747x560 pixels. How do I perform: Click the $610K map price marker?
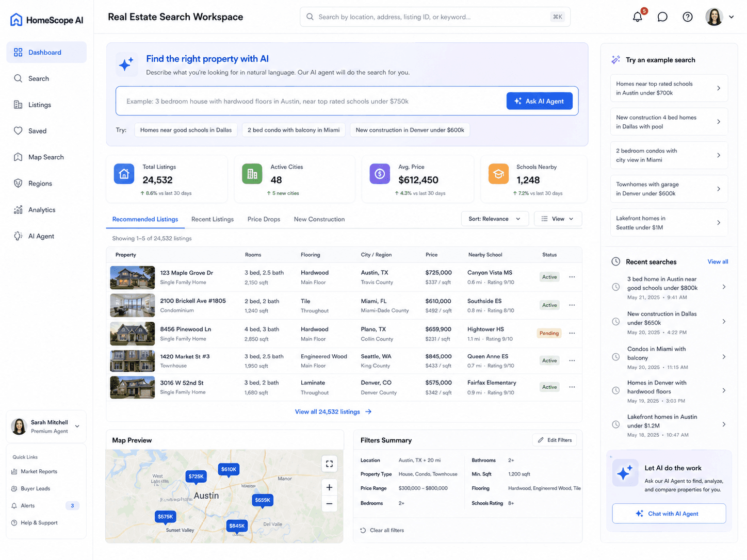click(229, 470)
